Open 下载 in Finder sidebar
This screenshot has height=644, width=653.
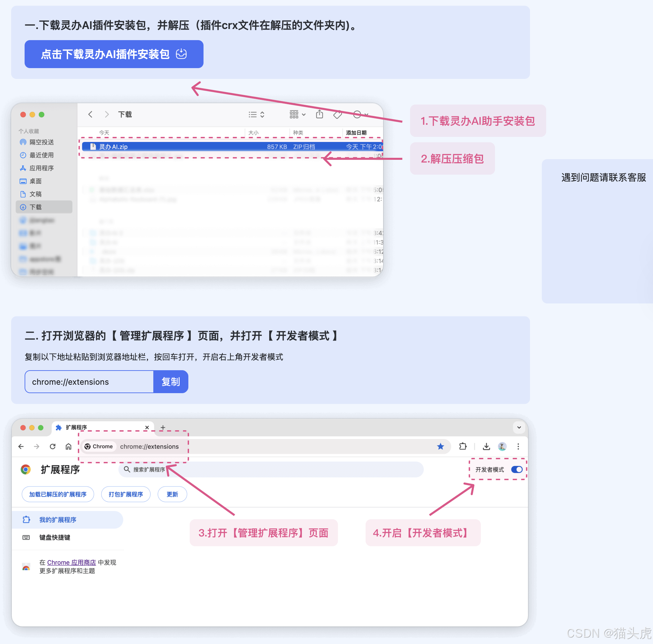44,207
